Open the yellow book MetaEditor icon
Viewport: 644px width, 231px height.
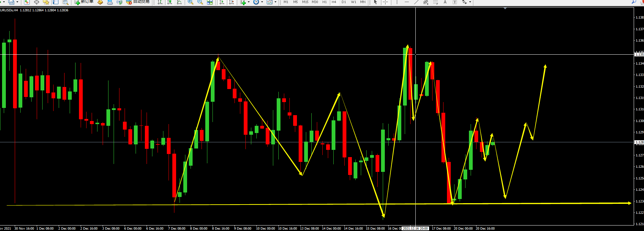(100, 2)
